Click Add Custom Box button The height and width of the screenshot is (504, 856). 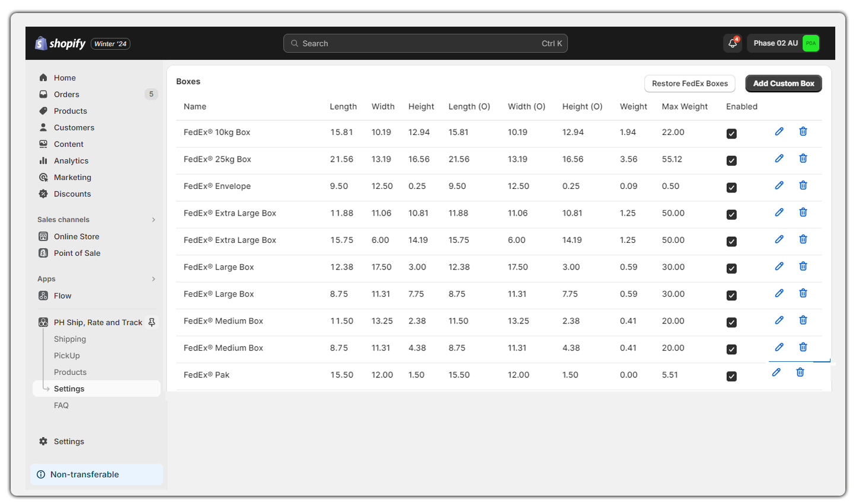pyautogui.click(x=784, y=84)
